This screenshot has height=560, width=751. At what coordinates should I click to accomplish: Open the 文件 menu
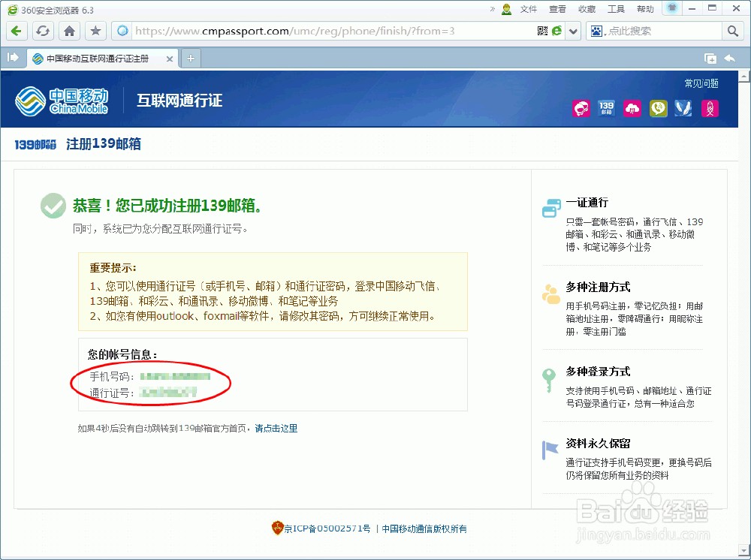(529, 9)
